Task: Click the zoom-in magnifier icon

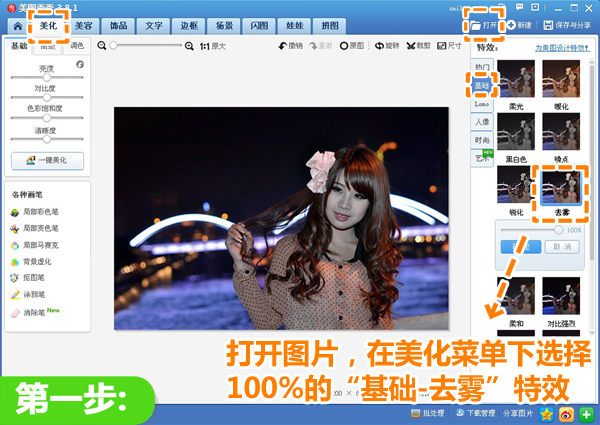Action: pyautogui.click(x=189, y=46)
